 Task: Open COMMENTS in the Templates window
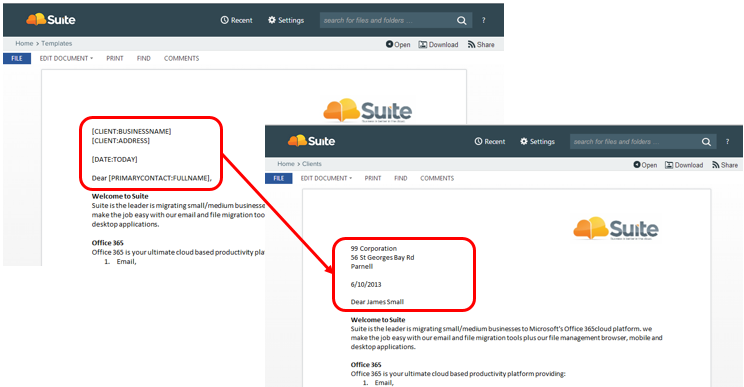[182, 58]
